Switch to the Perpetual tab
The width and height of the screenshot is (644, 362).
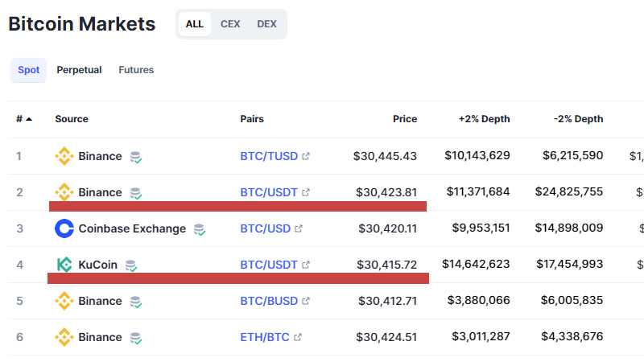click(x=79, y=70)
